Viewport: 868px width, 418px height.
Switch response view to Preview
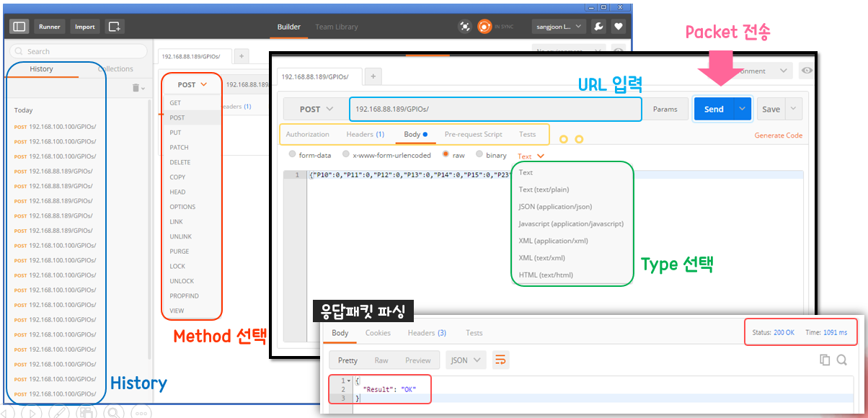click(x=417, y=360)
